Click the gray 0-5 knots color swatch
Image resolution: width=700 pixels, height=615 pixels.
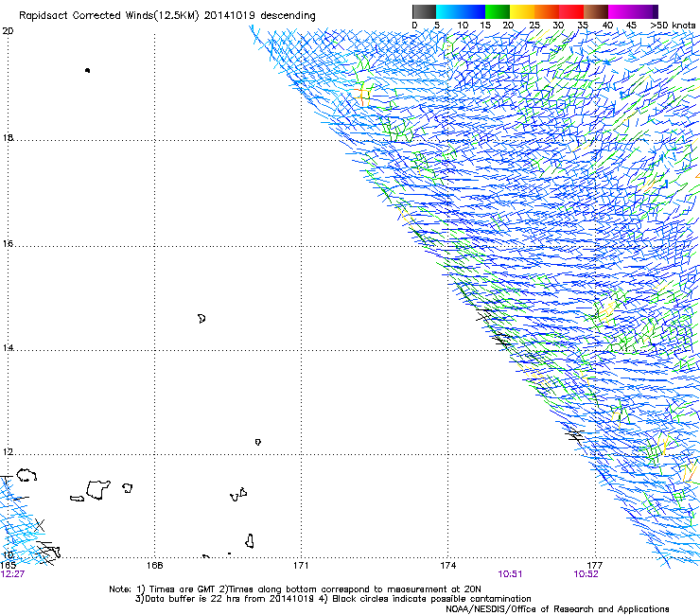424,11
